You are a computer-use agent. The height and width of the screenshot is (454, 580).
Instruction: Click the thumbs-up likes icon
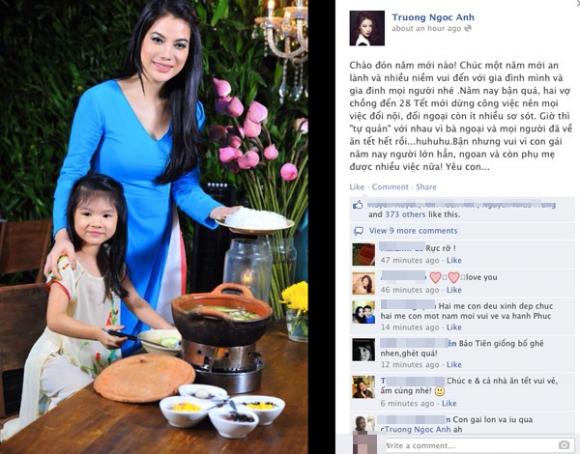(358, 205)
